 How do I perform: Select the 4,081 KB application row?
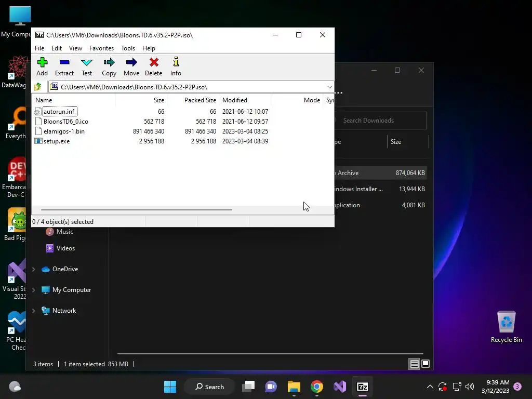pos(381,205)
